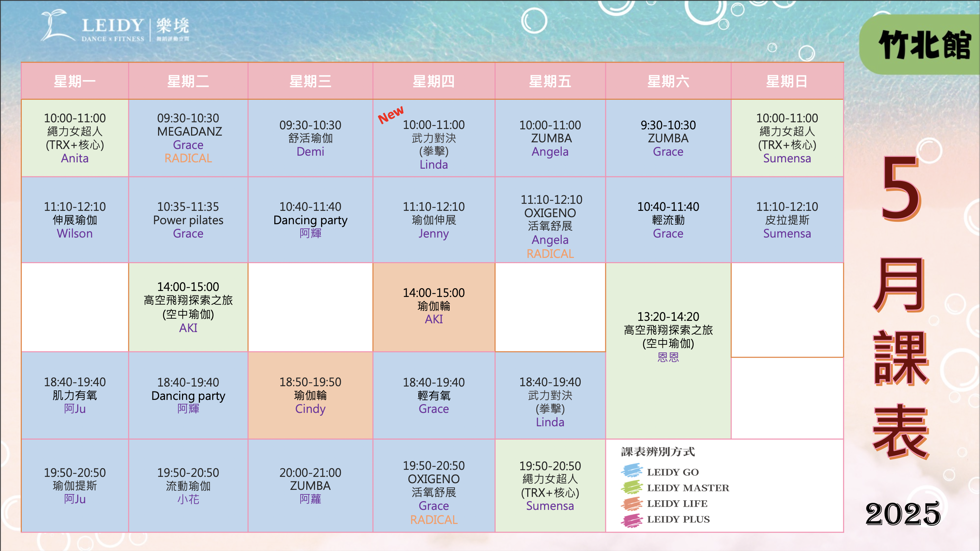Open the Wednesday 18:50 瑜伽輪 Cindy class
Screen dimensions: 980x551
pyautogui.click(x=311, y=395)
